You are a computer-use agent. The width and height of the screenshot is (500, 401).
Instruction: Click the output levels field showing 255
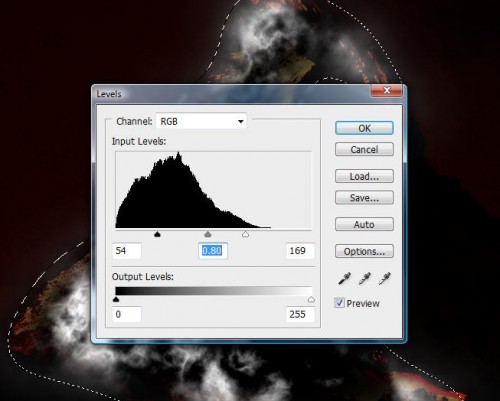point(300,314)
